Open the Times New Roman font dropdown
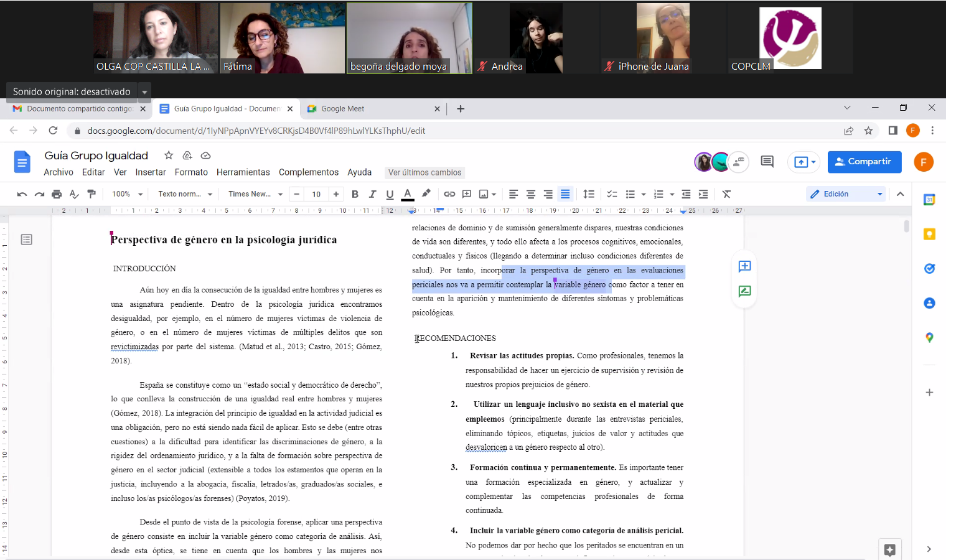 [255, 194]
